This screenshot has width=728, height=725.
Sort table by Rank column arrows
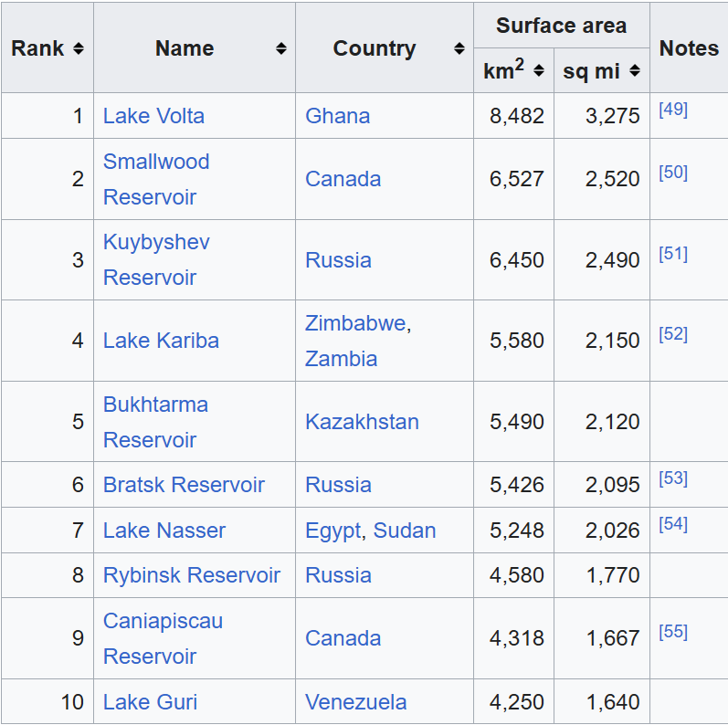(x=79, y=48)
